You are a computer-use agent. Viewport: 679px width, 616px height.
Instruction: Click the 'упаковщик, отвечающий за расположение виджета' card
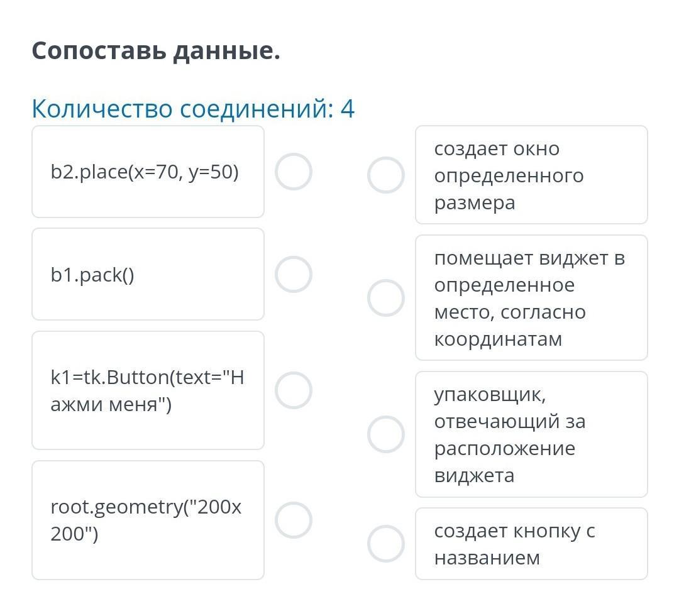click(531, 434)
